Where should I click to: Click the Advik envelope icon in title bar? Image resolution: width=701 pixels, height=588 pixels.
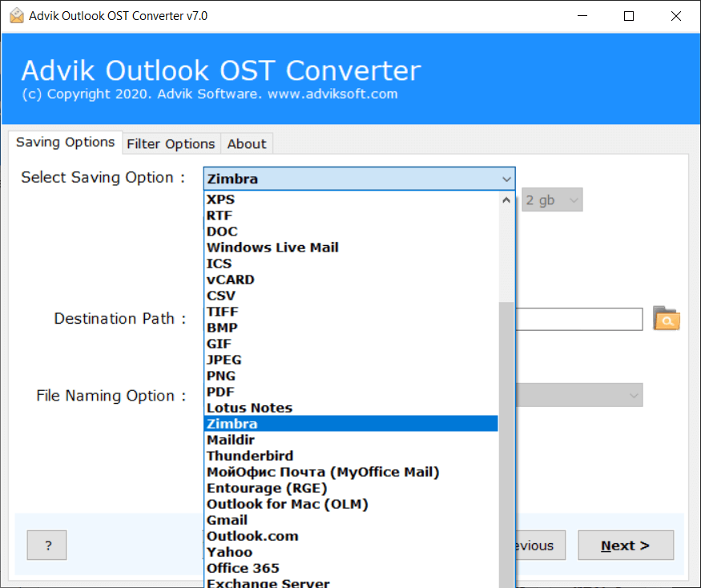17,16
